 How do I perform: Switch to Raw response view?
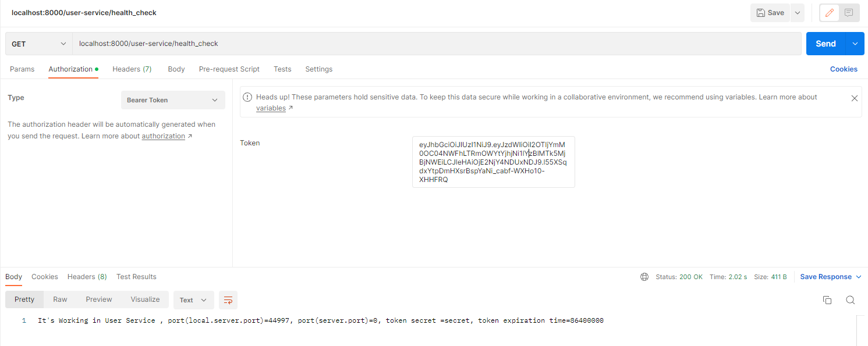pyautogui.click(x=60, y=299)
